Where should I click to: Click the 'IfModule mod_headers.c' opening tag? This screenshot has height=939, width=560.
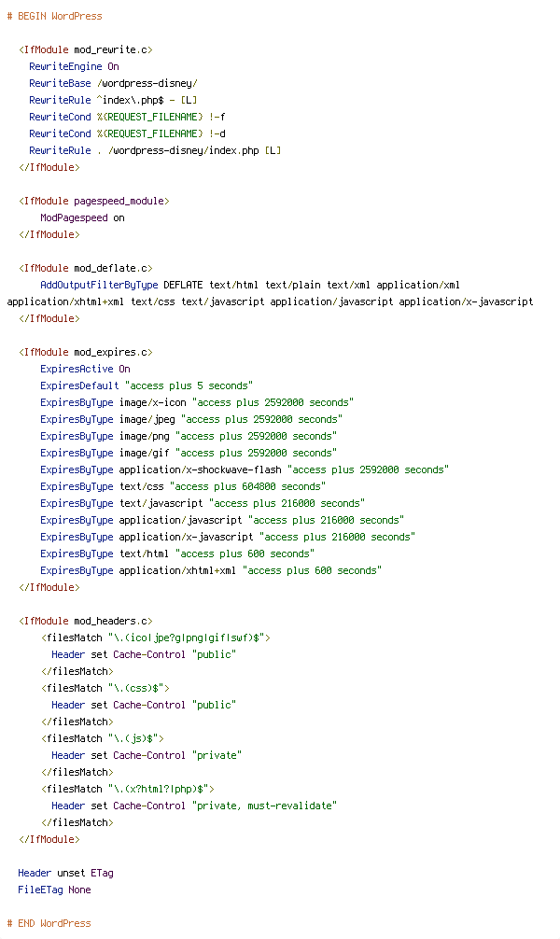tap(86, 621)
